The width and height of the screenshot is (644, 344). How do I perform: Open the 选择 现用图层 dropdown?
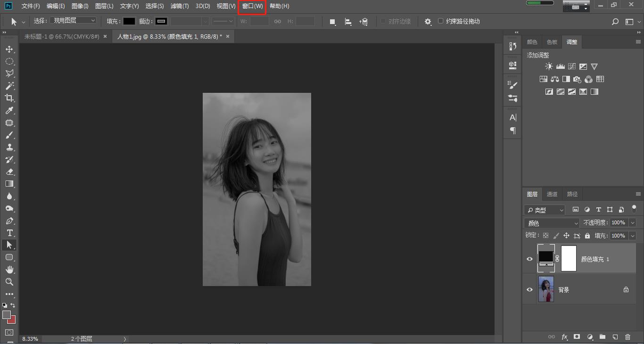(x=74, y=21)
